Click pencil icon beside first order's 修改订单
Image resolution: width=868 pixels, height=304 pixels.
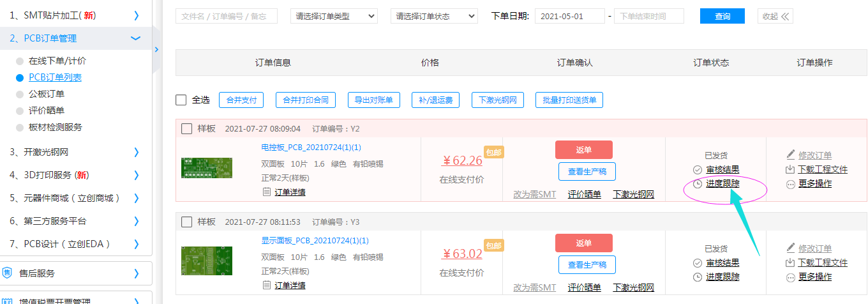click(x=791, y=155)
